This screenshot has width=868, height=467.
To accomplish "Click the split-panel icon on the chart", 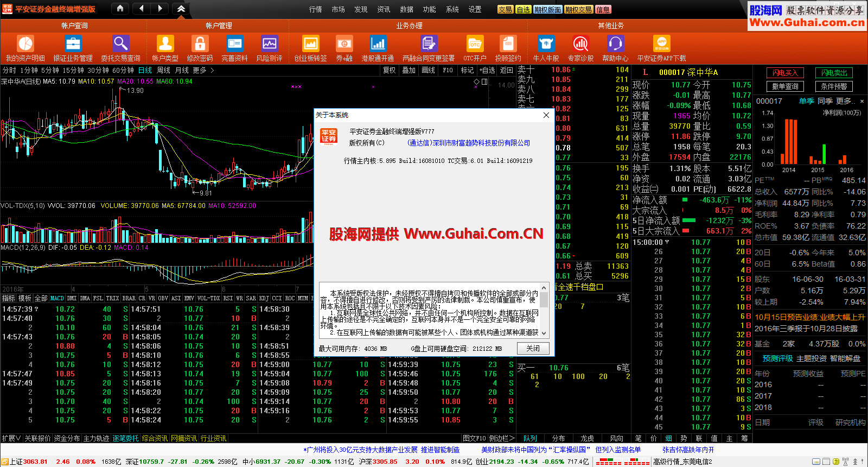I will 484,81.
